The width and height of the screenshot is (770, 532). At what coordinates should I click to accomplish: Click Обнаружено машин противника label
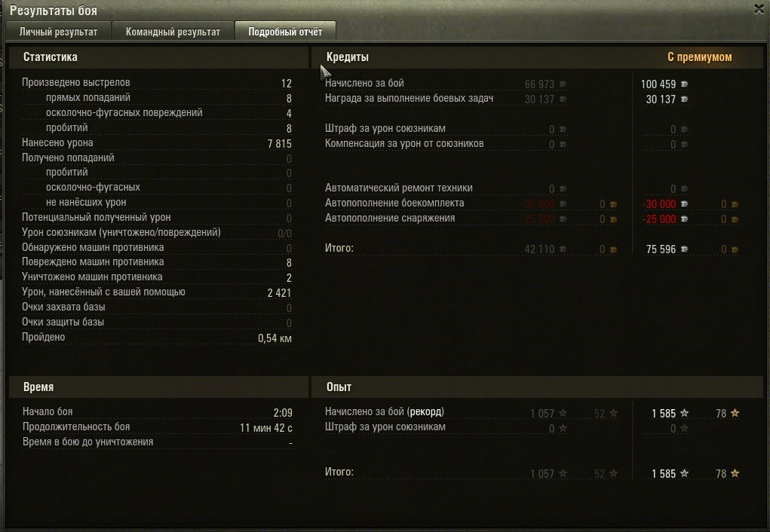[x=93, y=247]
